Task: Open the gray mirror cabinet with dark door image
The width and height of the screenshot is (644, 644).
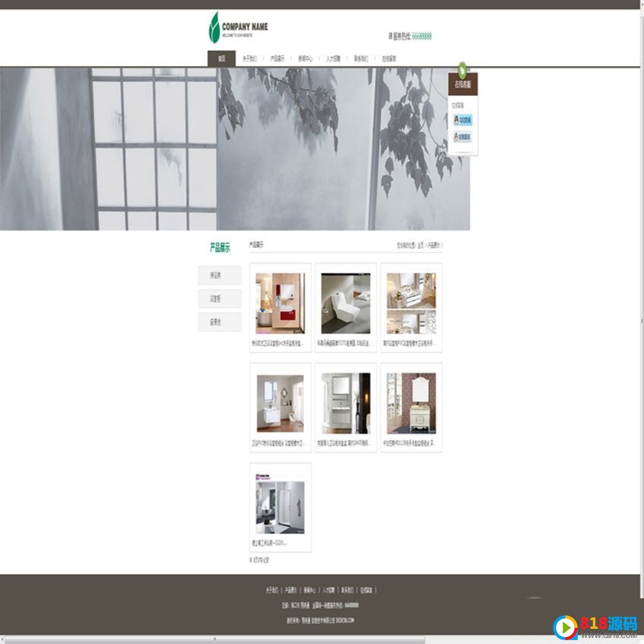Action: click(x=345, y=403)
